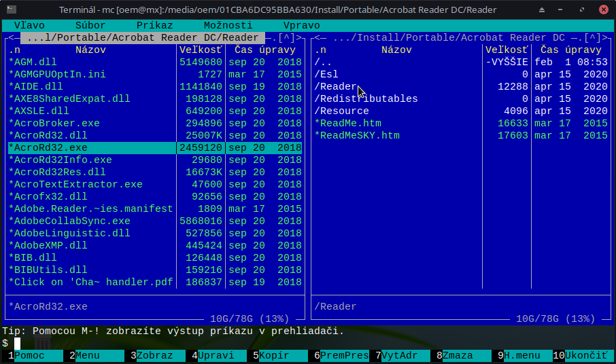Select Click on 'Cha~ handler.pdf file
The image size is (616, 364).
coord(155,282)
